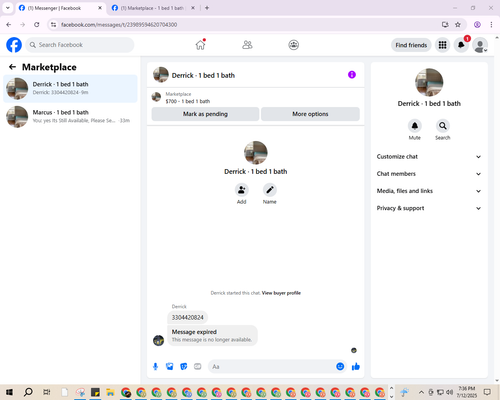The width and height of the screenshot is (500, 400).
Task: Click More options button
Action: (310, 114)
